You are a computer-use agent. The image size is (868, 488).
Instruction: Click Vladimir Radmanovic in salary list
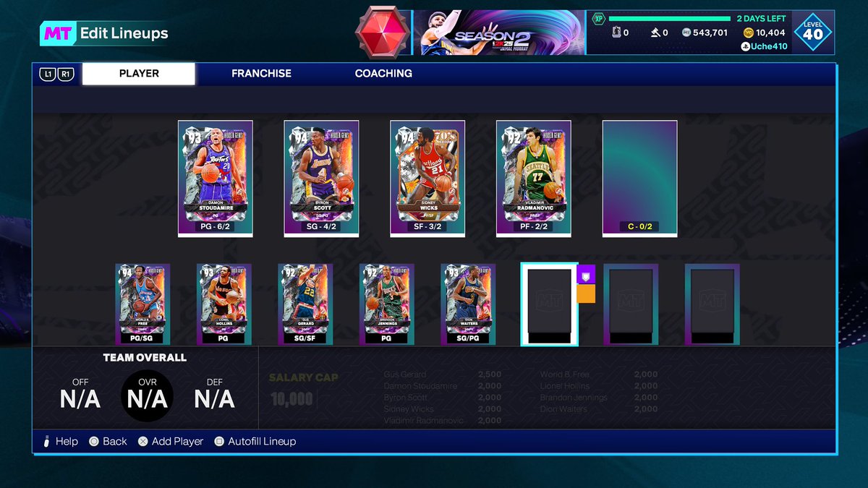[x=425, y=421]
